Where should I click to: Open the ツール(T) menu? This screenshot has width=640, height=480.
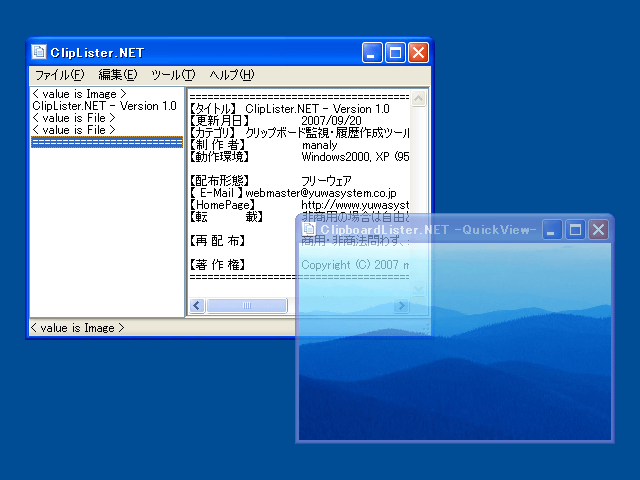point(173,75)
